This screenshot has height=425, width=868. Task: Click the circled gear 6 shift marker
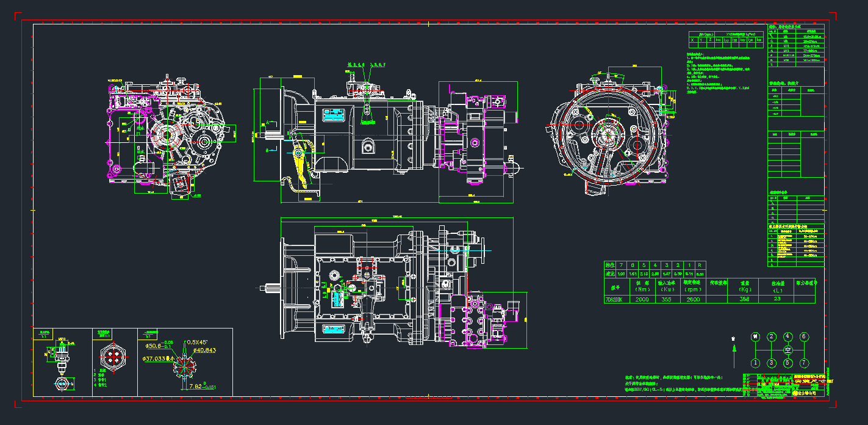click(x=804, y=336)
